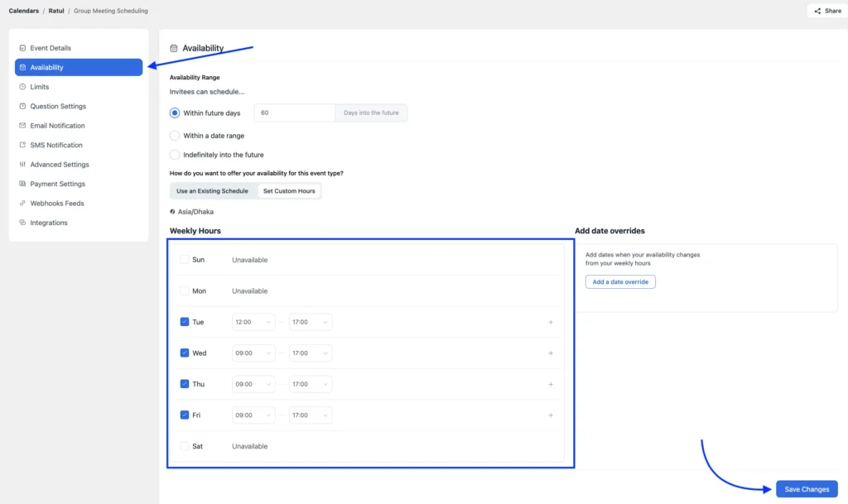Open the Tuesday start time dropdown

pyautogui.click(x=253, y=321)
